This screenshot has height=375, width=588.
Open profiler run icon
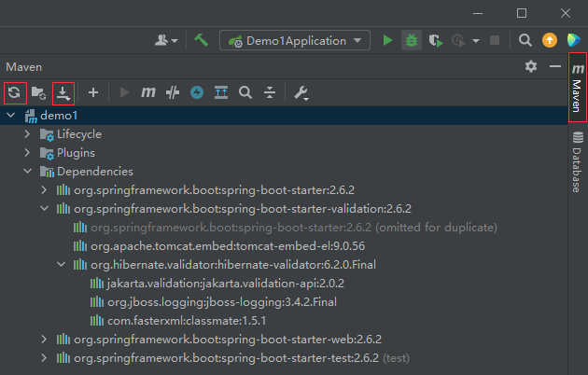pyautogui.click(x=458, y=40)
